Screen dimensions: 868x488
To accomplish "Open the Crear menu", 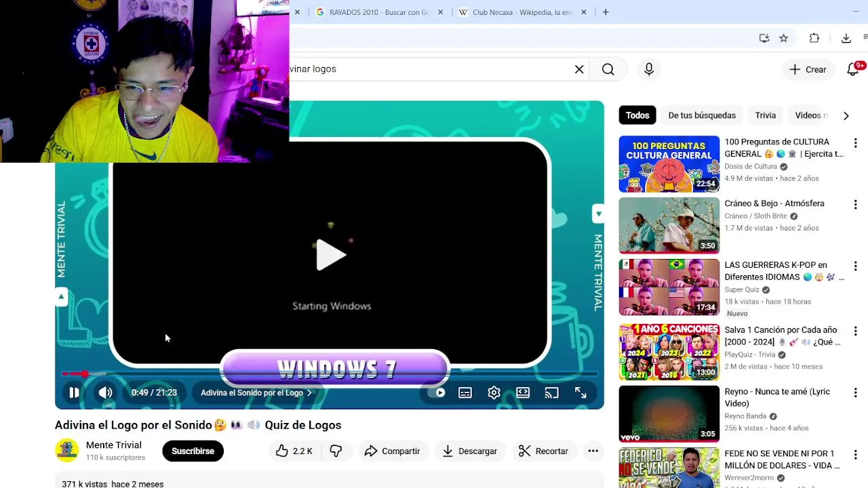I will [x=808, y=69].
